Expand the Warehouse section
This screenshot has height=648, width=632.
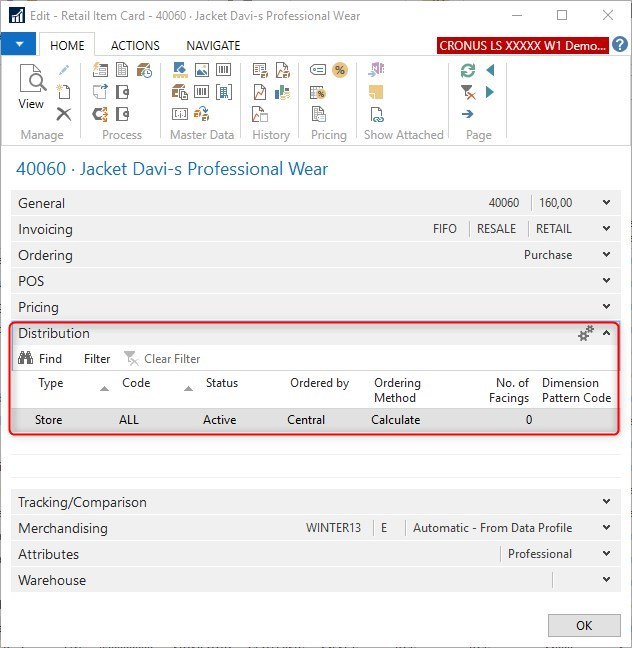click(x=606, y=580)
